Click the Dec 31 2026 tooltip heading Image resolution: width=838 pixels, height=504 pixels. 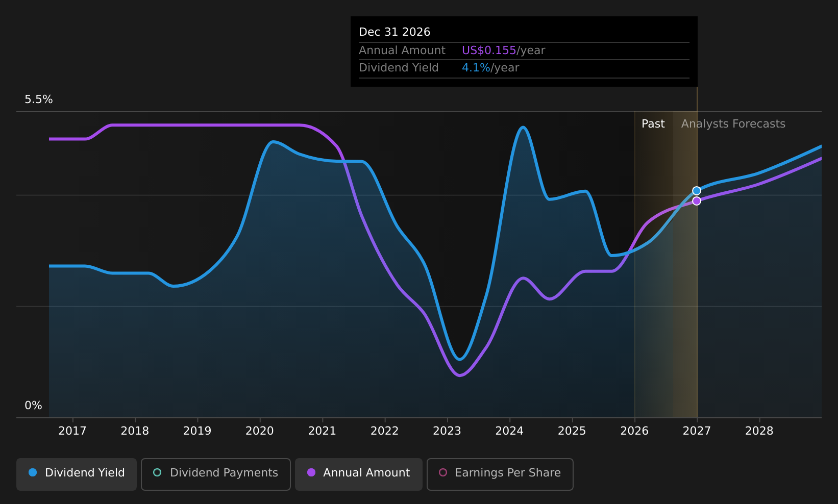click(x=395, y=32)
